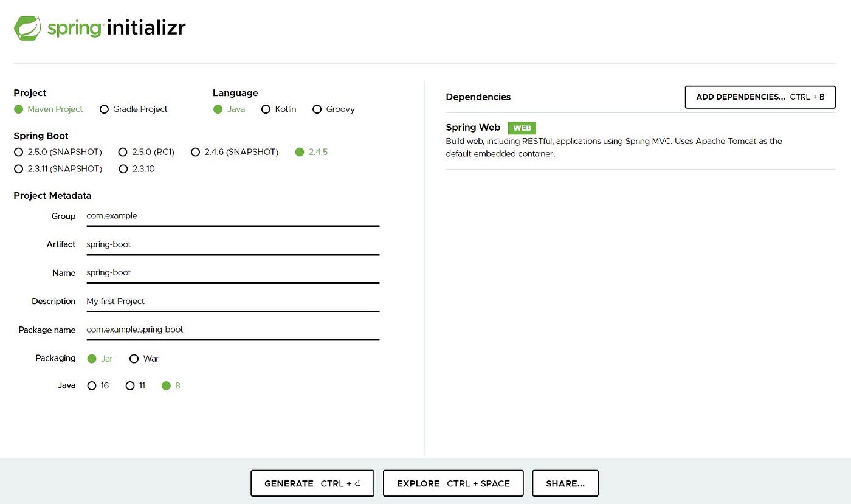Click the Project section heading
Image resolution: width=851 pixels, height=504 pixels.
coord(30,93)
